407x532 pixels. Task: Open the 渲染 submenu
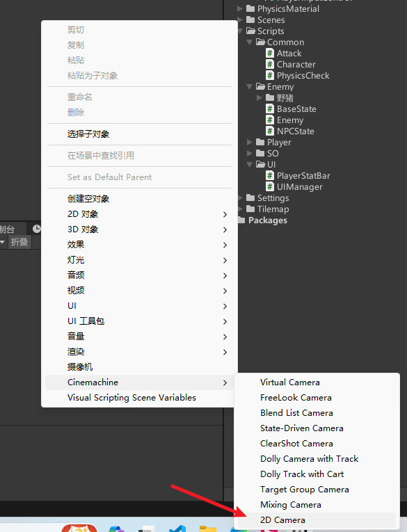coord(139,351)
